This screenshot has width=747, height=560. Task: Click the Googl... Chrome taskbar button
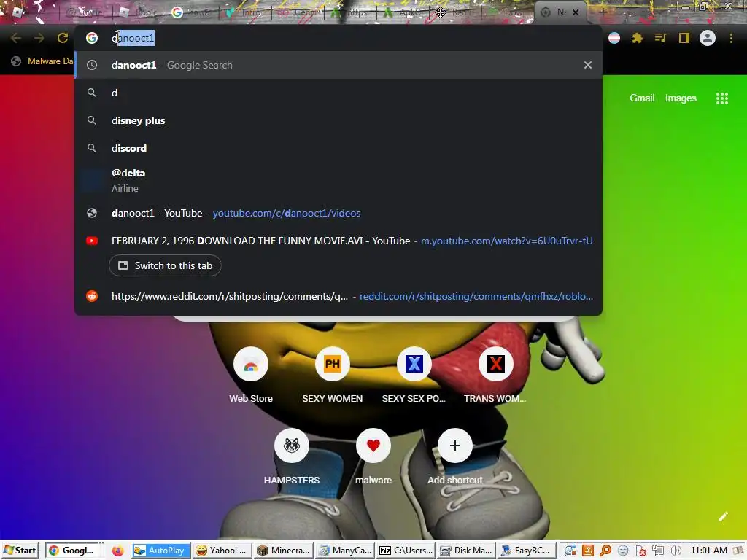coord(72,551)
